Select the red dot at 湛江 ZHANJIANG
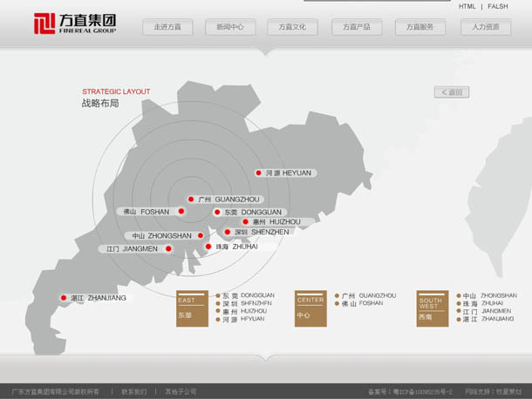 click(x=64, y=298)
